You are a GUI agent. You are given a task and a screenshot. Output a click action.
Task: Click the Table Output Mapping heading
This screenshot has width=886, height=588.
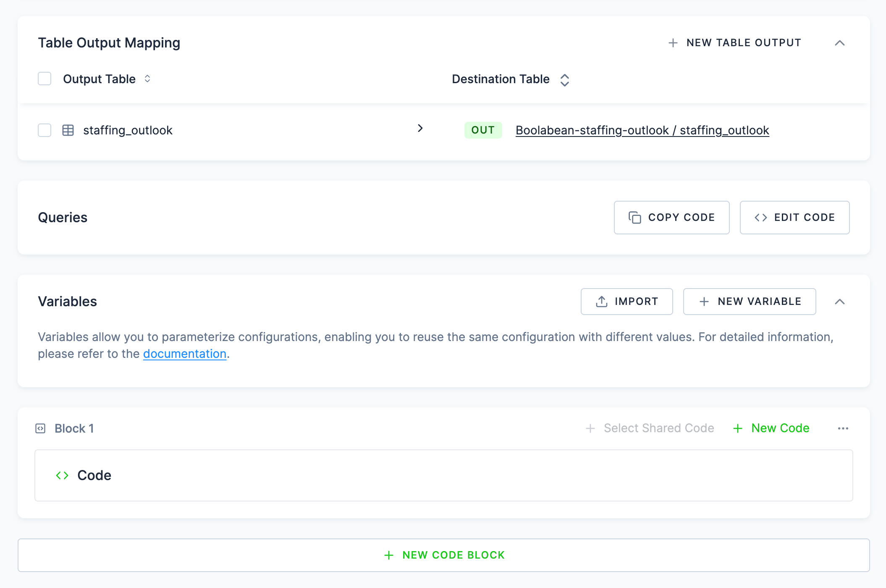pos(109,43)
